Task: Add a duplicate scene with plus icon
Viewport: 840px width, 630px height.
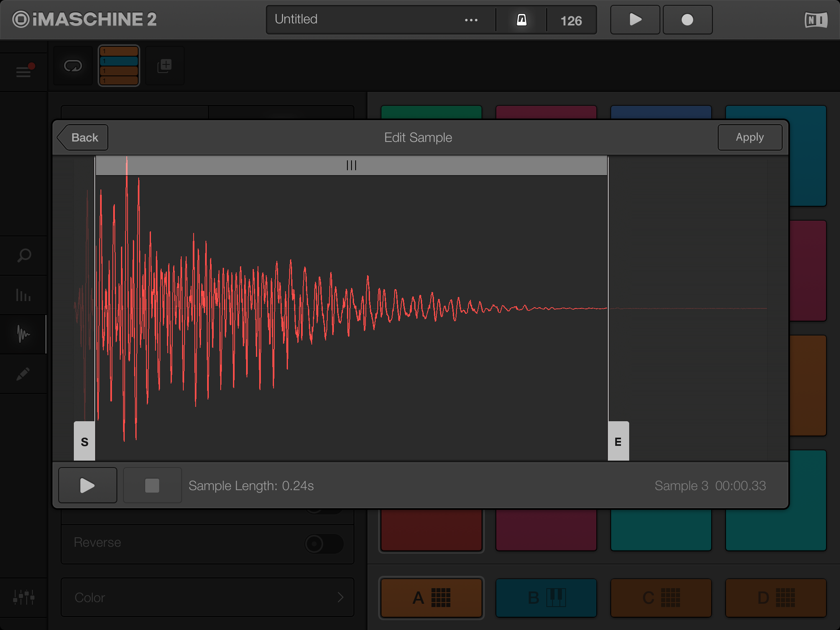Action: point(165,66)
